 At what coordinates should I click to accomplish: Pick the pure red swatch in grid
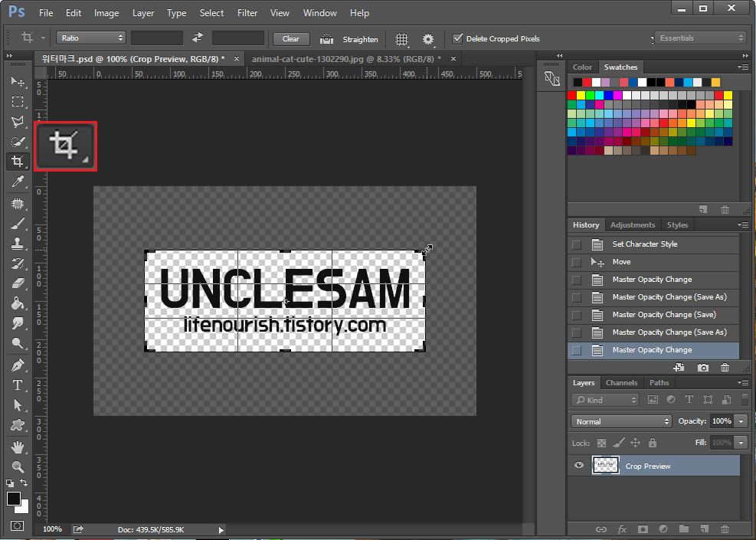tap(572, 96)
